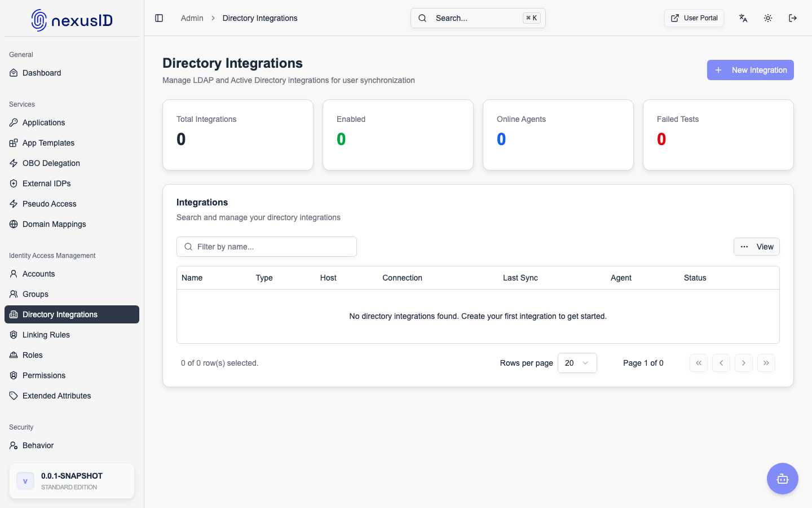Click the Domain Mappings globe icon

(x=14, y=224)
